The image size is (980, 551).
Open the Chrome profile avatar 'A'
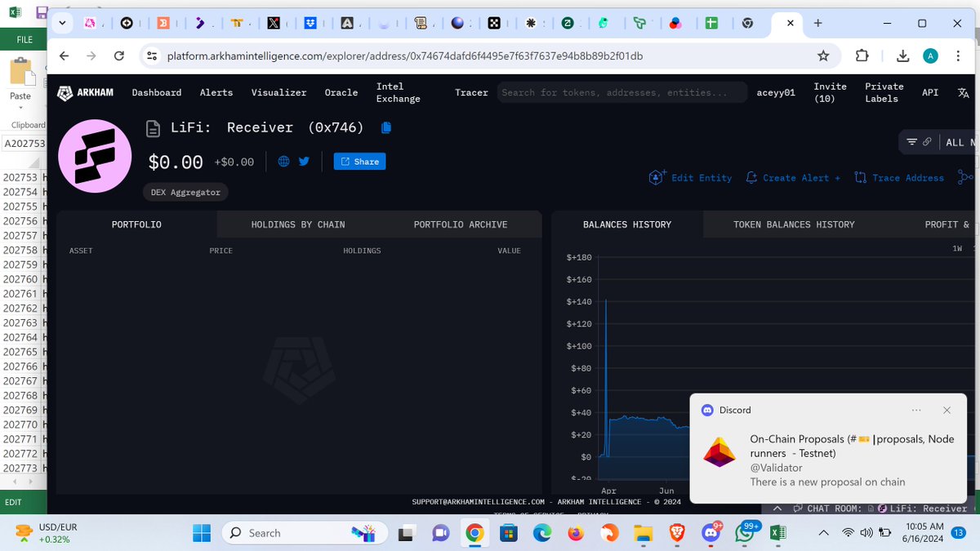tap(930, 56)
